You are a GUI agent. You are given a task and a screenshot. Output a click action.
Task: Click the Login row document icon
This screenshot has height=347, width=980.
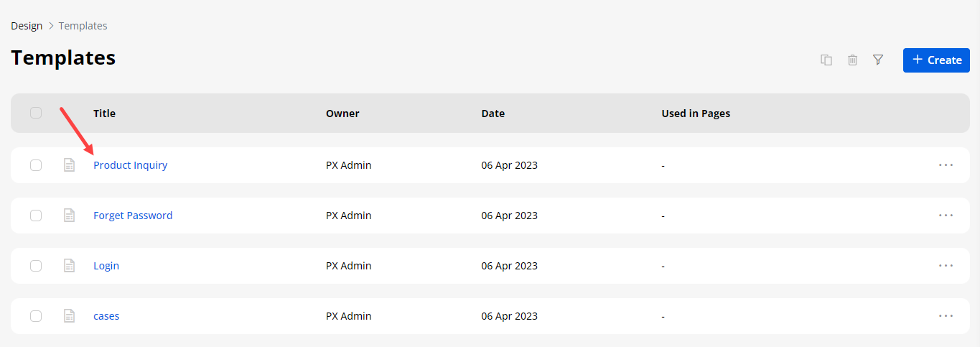pyautogui.click(x=70, y=266)
